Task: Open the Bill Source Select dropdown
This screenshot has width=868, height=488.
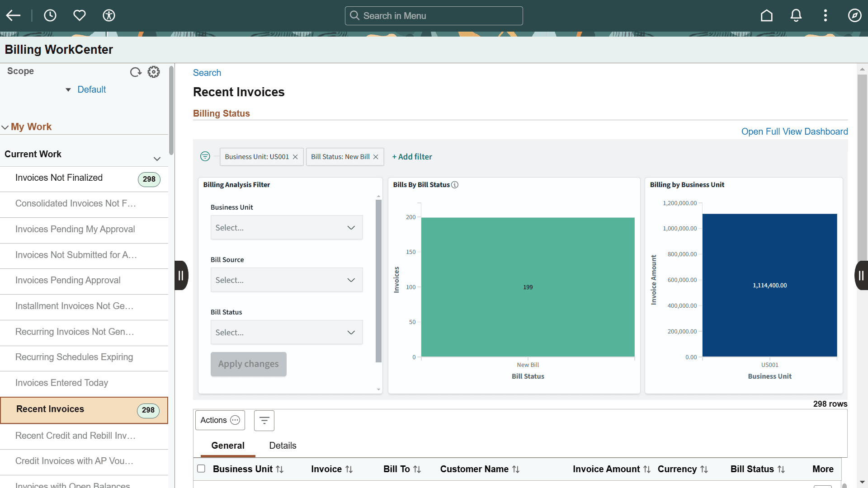Action: pyautogui.click(x=286, y=280)
